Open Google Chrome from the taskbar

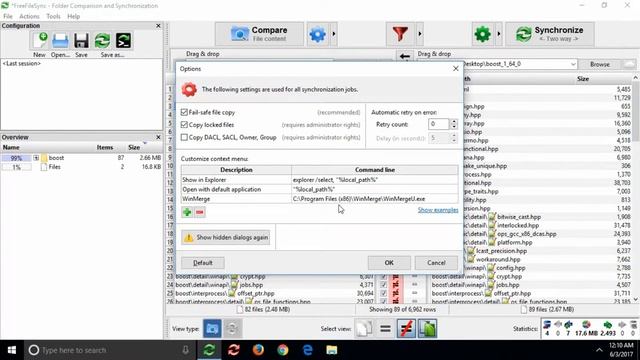pyautogui.click(x=282, y=350)
